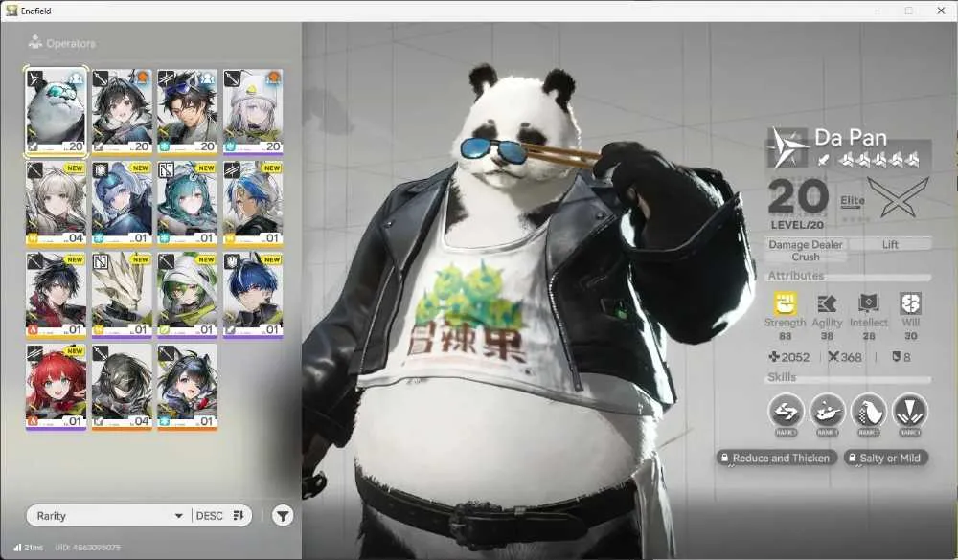Click the Damage Dealer tag
958x560 pixels.
[x=806, y=244]
